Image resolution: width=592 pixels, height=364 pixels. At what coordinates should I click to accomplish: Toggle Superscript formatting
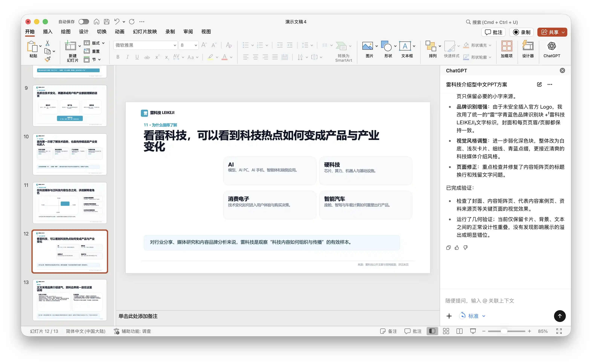[157, 57]
